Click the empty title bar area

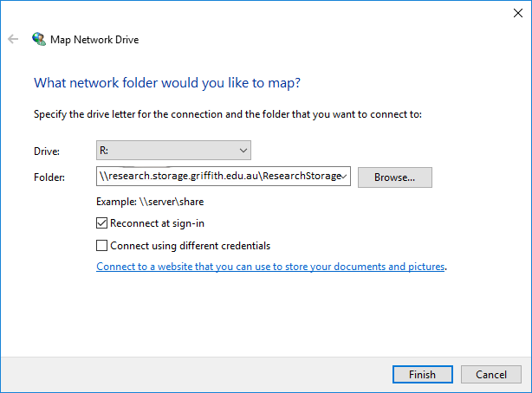(x=260, y=11)
